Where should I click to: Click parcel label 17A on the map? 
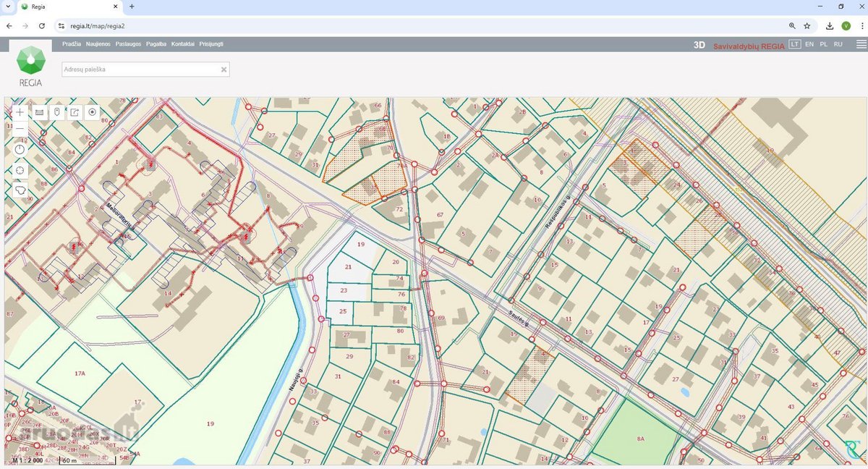point(80,373)
